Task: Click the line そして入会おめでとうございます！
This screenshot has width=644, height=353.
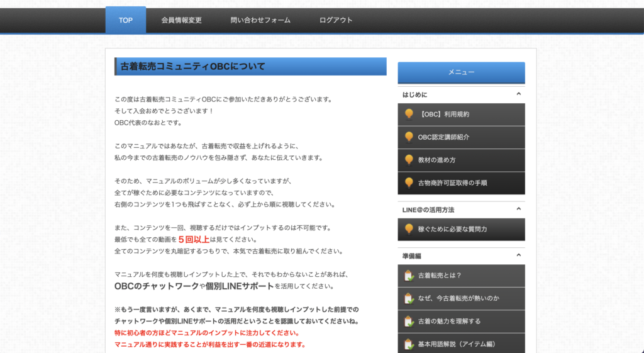Action: [x=164, y=111]
